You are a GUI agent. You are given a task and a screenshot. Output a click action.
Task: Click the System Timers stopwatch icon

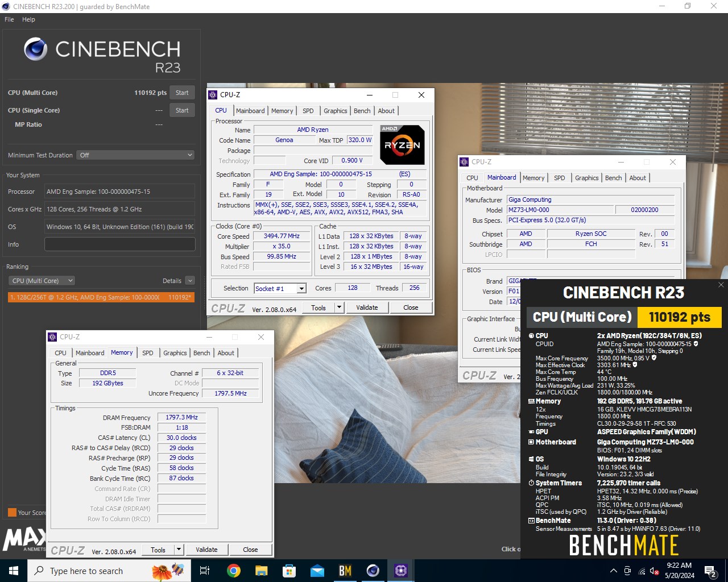click(531, 483)
